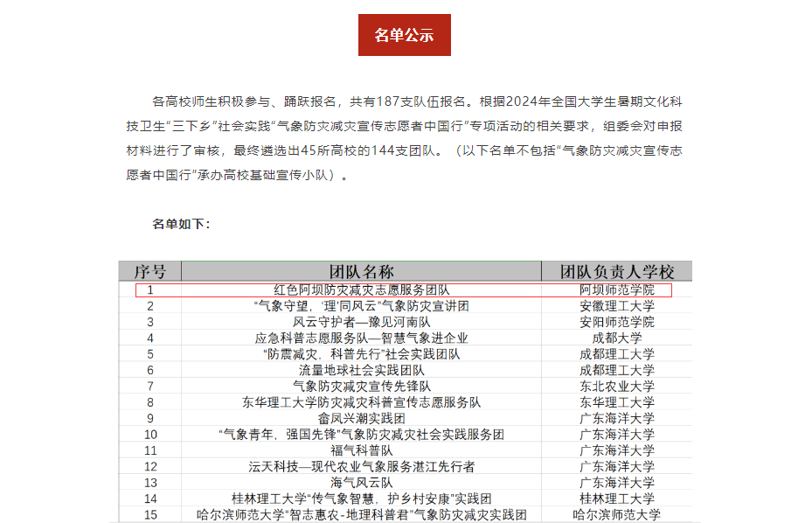Click the red 名单公示 header button
The height and width of the screenshot is (523, 812).
point(404,35)
